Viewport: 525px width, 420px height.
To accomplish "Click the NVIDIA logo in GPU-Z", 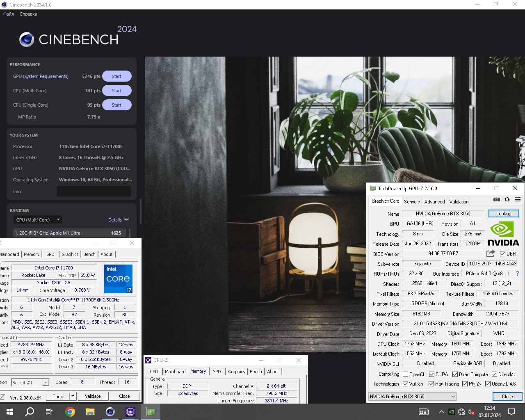I will click(503, 234).
